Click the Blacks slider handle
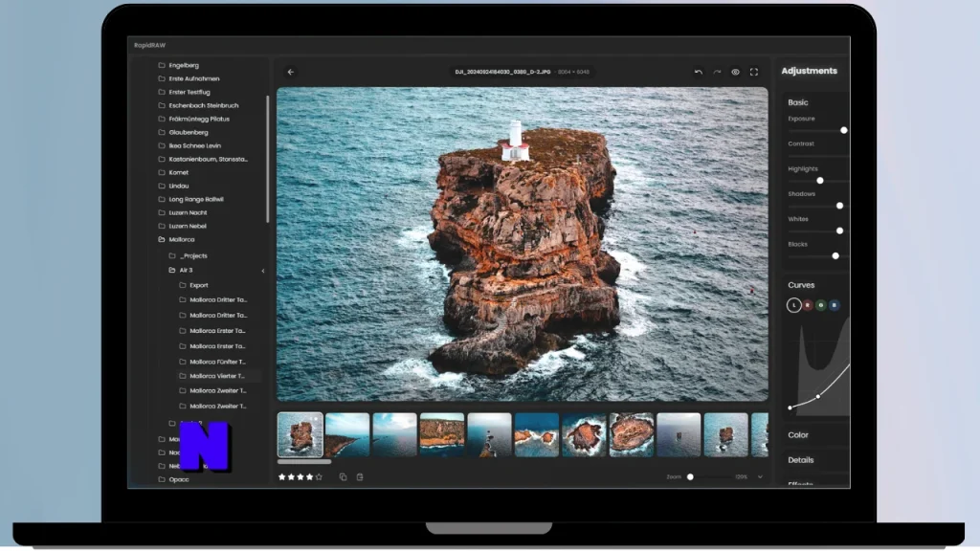Image resolution: width=980 pixels, height=551 pixels. click(x=835, y=256)
